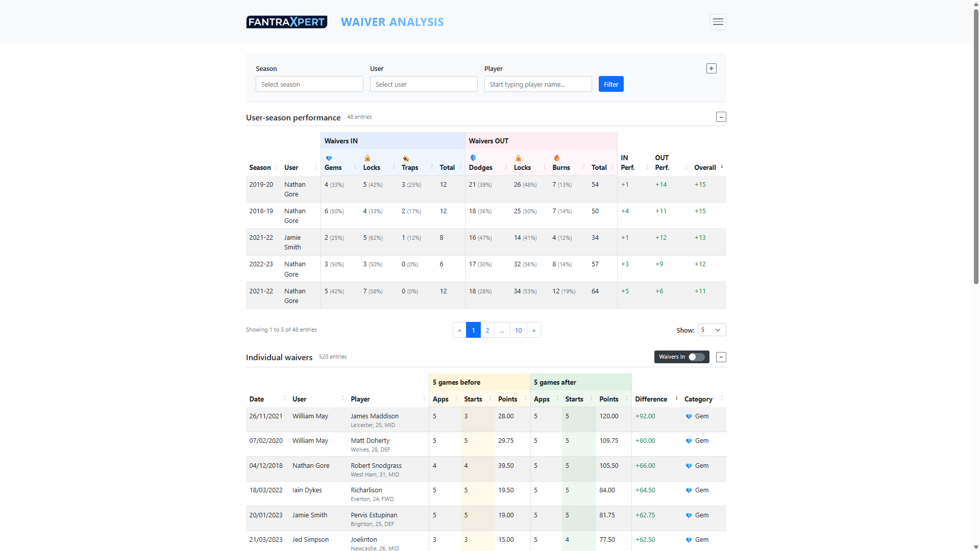Click the Waivers OUT Locks padlock icon
The image size is (980, 551).
click(518, 158)
